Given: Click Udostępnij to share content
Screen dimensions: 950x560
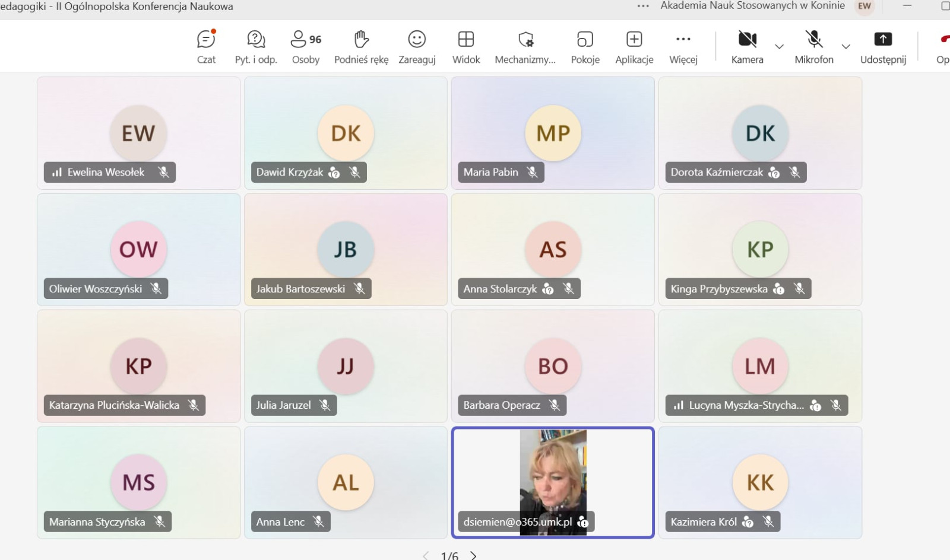Looking at the screenshot, I should pos(883,46).
